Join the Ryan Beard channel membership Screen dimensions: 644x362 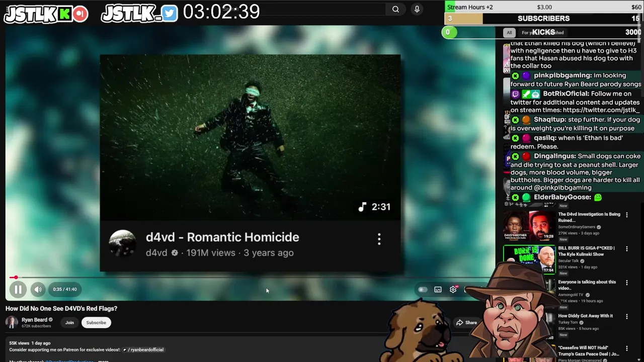coord(69,323)
